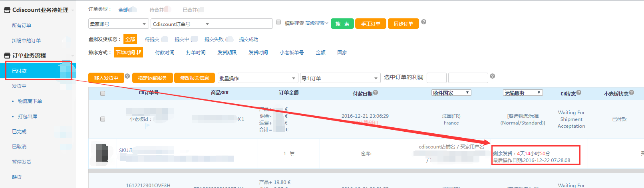The image size is (644, 188).
Task: Click the shopping cart icon beside quantity 1
Action: 292,153
